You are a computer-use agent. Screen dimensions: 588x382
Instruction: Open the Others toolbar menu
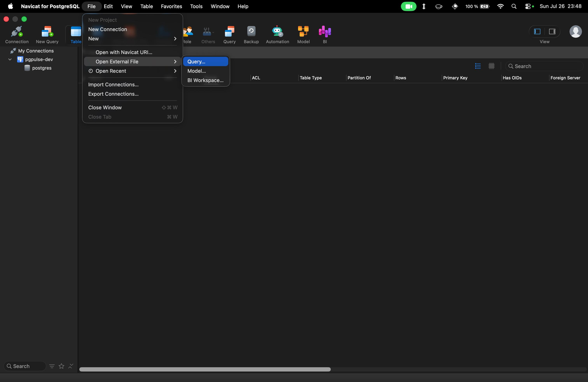[x=208, y=35]
